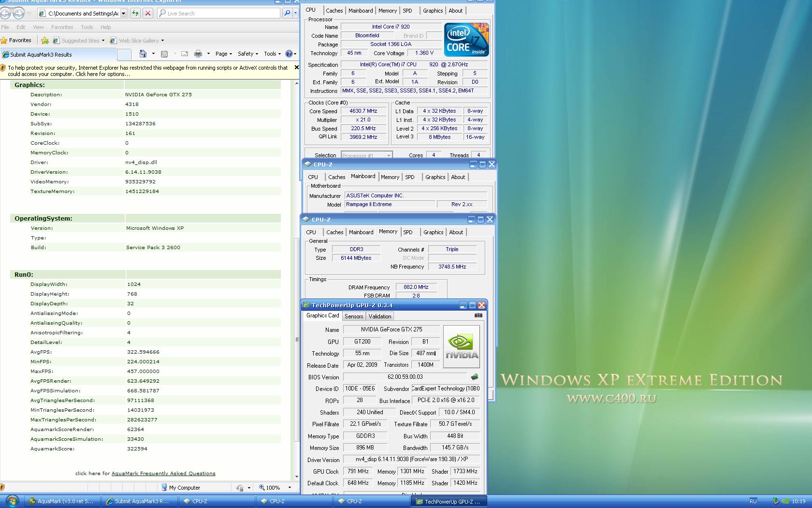Click GPU-Z BIOS save chip icon
The height and width of the screenshot is (508, 812).
coord(475,377)
